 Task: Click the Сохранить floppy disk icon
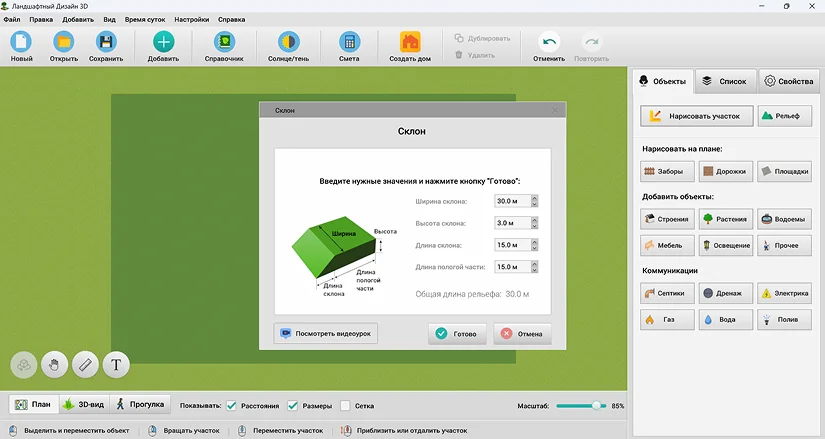[106, 42]
